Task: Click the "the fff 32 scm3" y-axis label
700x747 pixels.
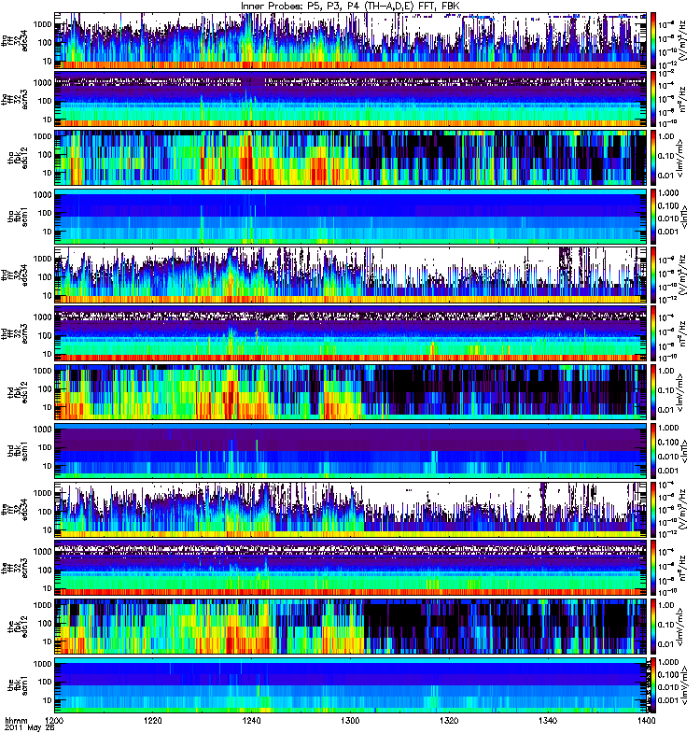Action: 15,568
